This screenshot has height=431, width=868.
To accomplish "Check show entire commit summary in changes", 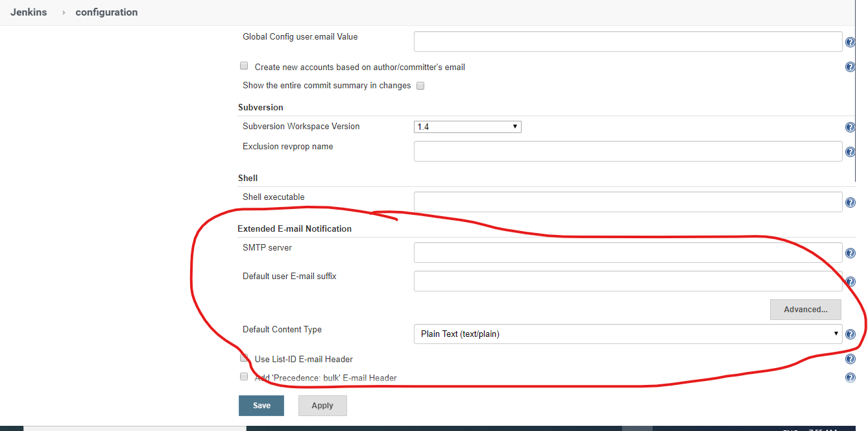I will click(x=420, y=85).
